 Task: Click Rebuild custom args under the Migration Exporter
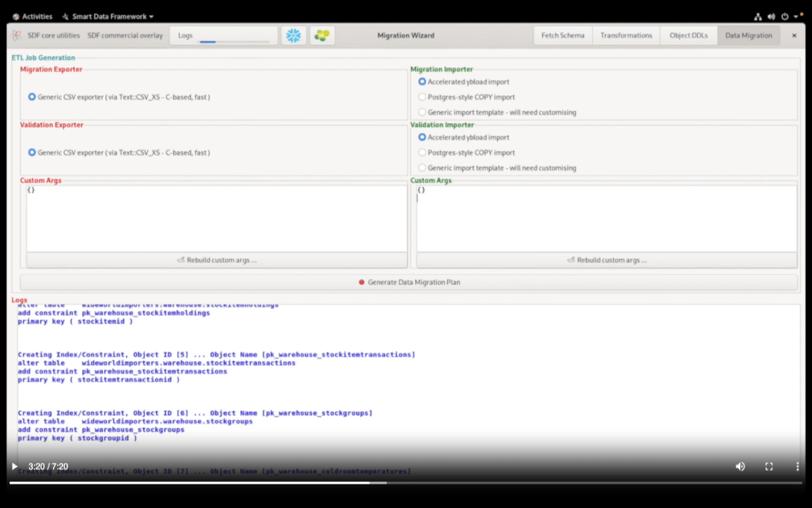(217, 260)
